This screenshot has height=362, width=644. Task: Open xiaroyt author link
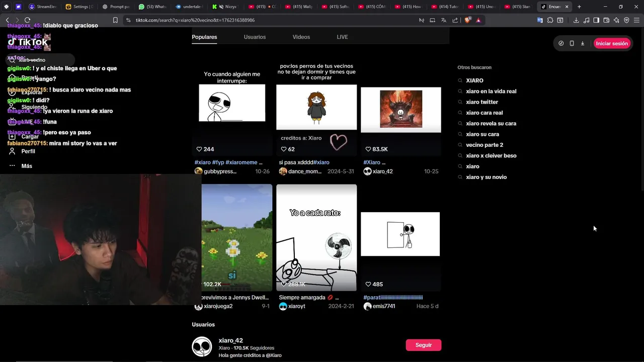pos(297,306)
